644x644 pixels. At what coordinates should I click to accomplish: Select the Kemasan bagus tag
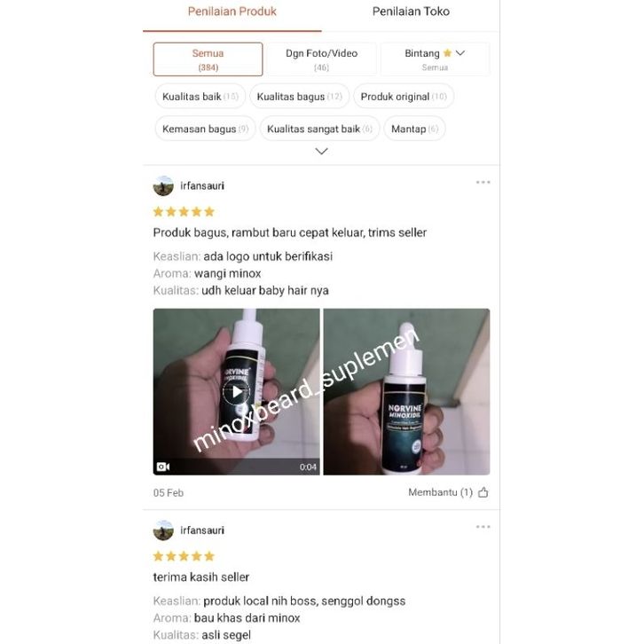(205, 129)
